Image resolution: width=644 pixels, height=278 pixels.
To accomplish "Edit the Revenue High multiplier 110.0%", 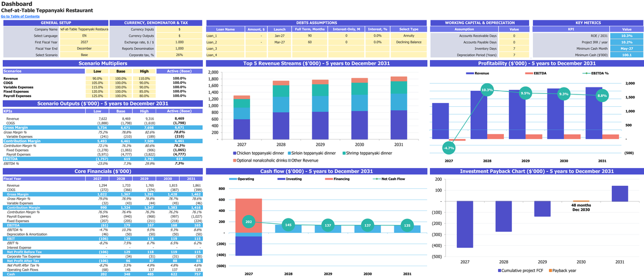I will [x=144, y=78].
